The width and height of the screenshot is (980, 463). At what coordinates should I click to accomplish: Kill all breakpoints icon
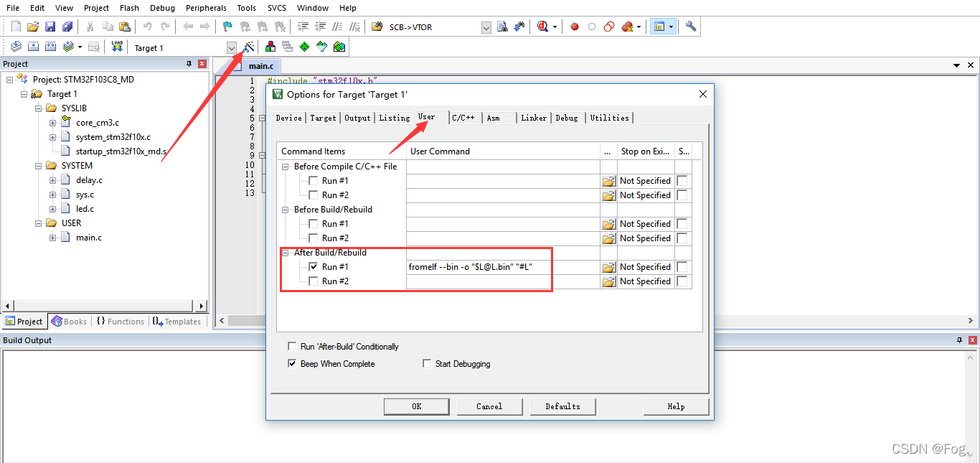pyautogui.click(x=628, y=27)
